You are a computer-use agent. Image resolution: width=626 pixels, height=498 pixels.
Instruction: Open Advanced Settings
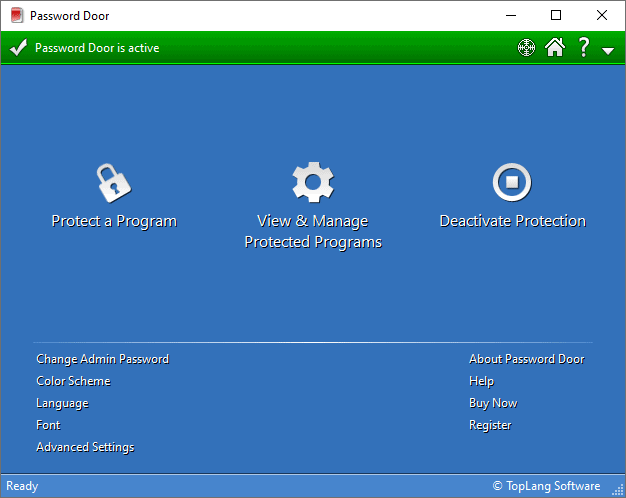[x=85, y=447]
